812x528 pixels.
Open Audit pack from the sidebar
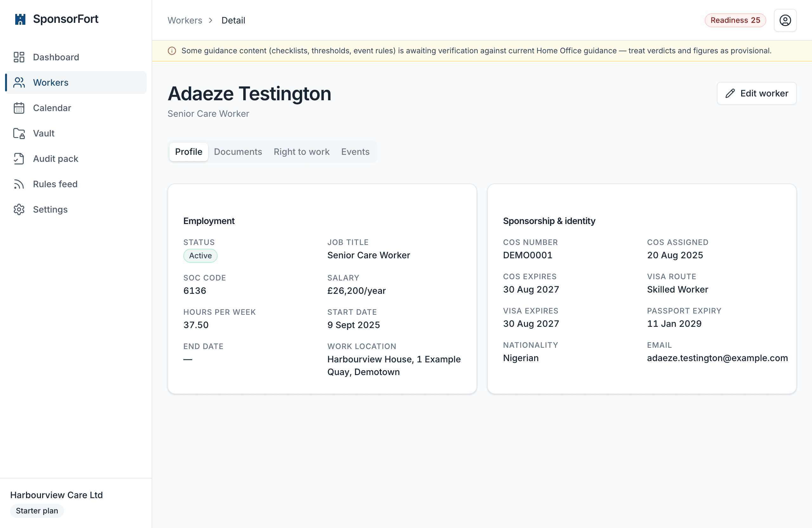point(76,159)
